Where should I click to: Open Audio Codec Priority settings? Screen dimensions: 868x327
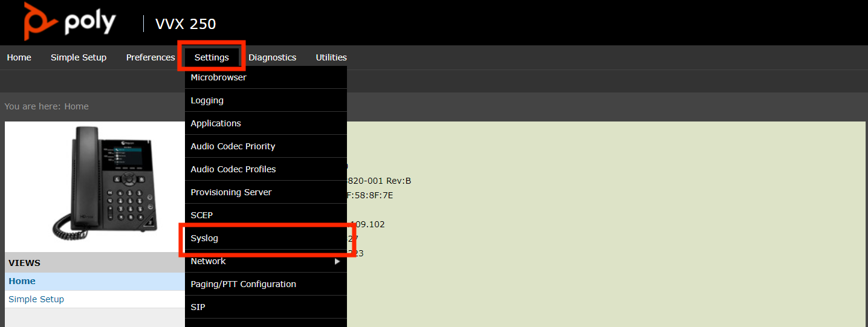(266, 146)
